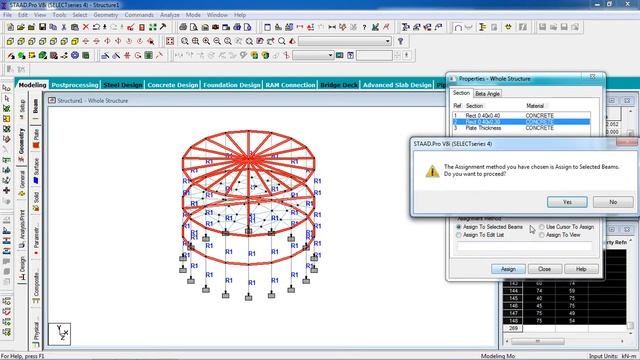Viewport: 640px width, 360px height.
Task: Click the Open file folder icon
Action: pos(21,27)
